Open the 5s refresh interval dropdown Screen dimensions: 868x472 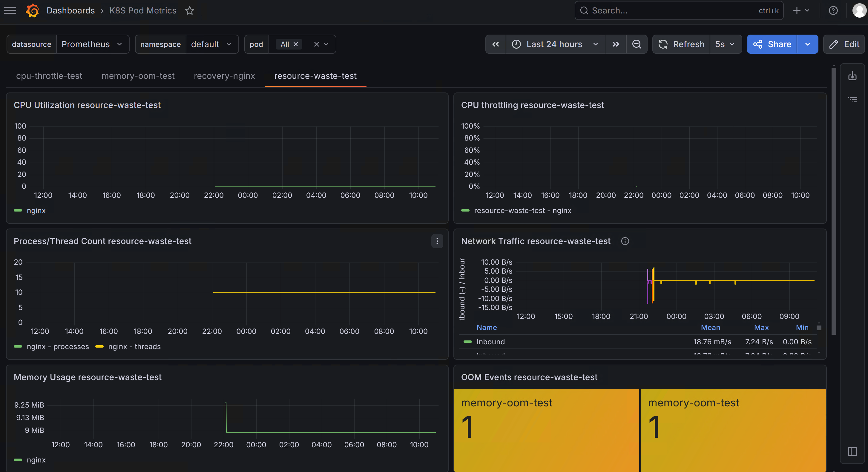coord(726,44)
